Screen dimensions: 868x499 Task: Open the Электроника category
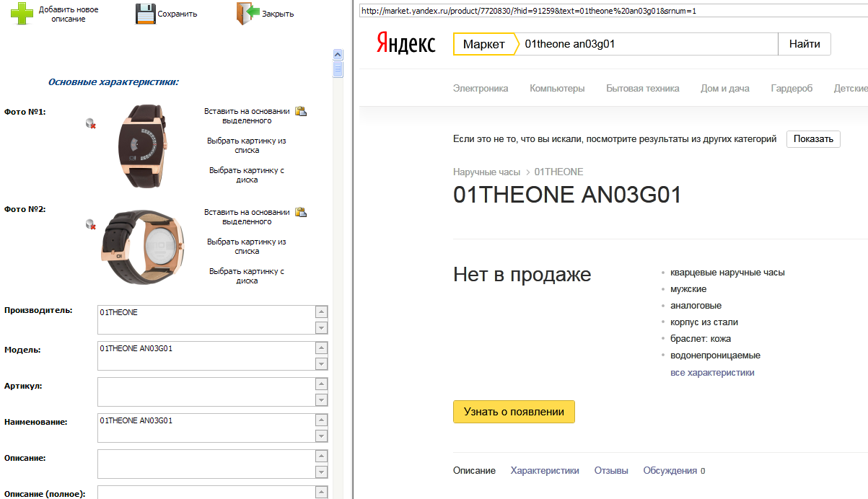click(x=481, y=88)
